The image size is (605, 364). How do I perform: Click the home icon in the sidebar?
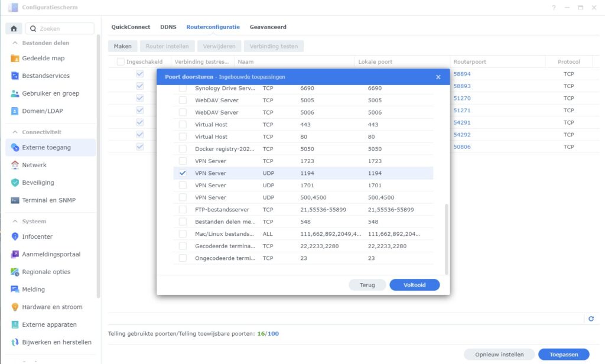[14, 28]
